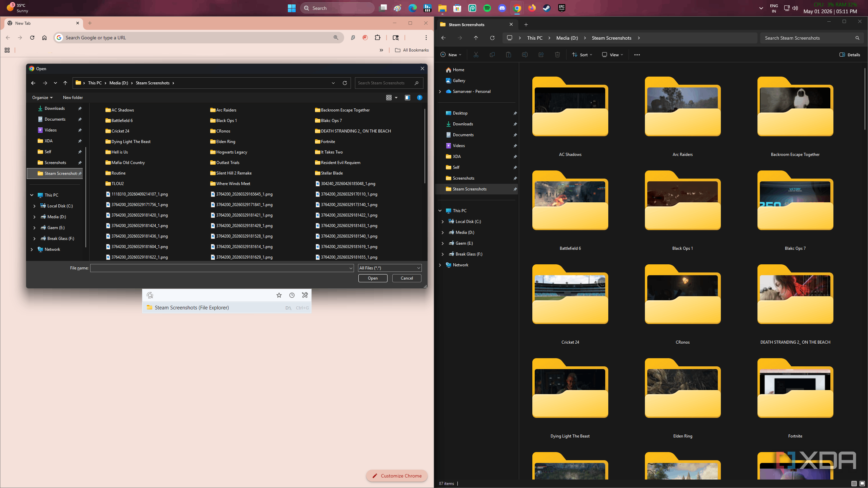This screenshot has height=488, width=868.
Task: Expand the previous locations dropdown in the Open dialog address bar
Action: point(333,83)
